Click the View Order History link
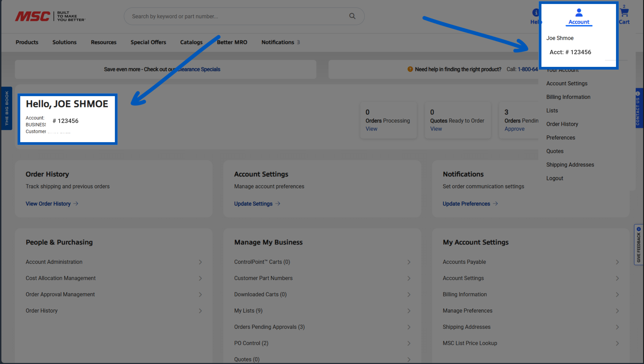Viewport: 644px width, 364px height. (48, 204)
